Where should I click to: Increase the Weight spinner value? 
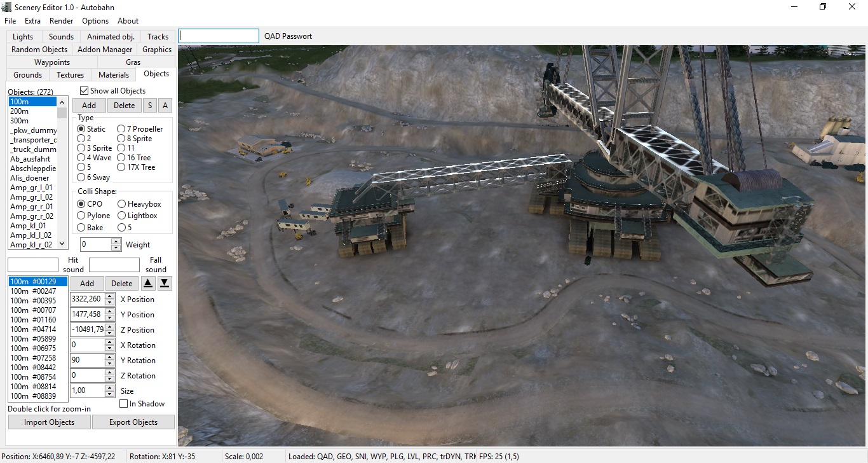116,242
